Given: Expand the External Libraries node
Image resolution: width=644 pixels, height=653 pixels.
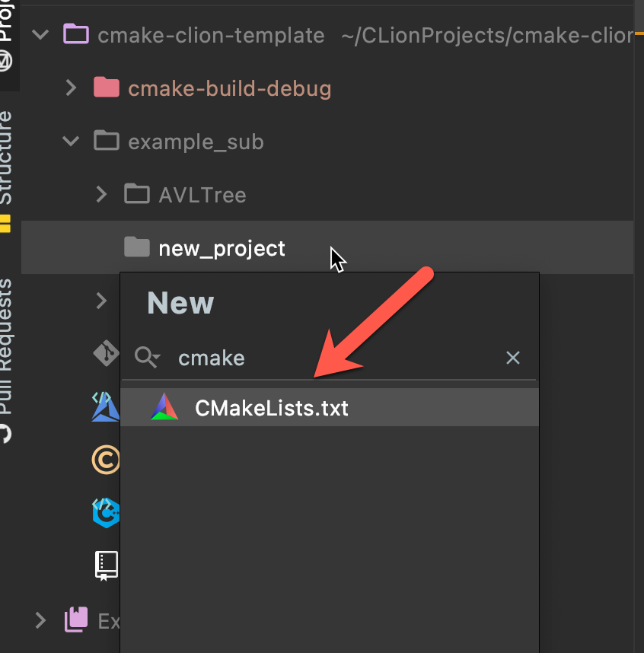Looking at the screenshot, I should click(40, 620).
